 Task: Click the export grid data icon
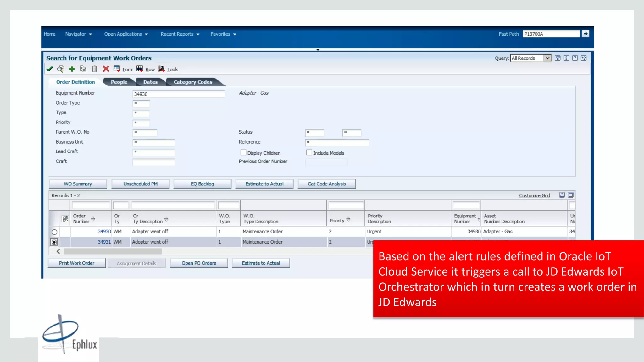562,195
